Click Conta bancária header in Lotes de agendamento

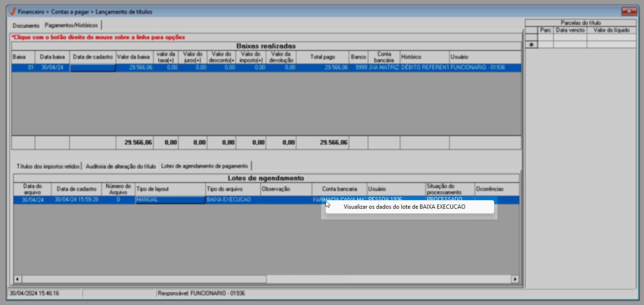coord(339,189)
